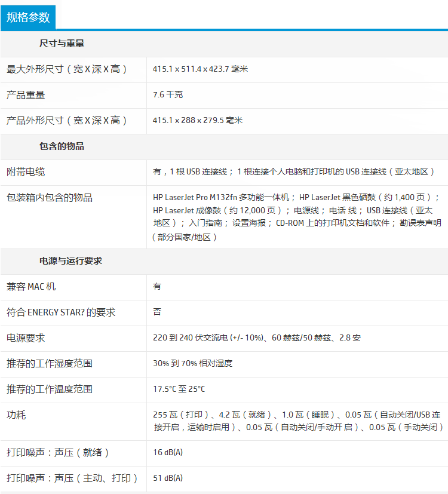Image resolution: width=448 pixels, height=494 pixels.
Task: Select the 17.5°C 至 25°C value
Action: coord(179,389)
